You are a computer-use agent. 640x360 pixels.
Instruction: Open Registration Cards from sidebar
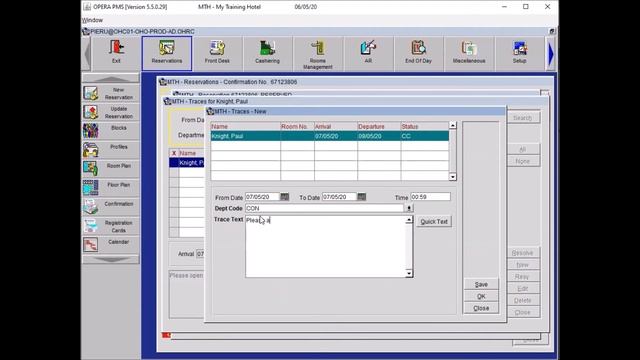(x=111, y=227)
